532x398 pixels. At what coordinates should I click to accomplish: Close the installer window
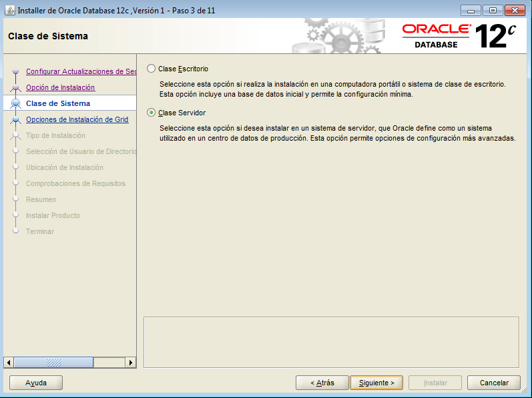pyautogui.click(x=515, y=11)
